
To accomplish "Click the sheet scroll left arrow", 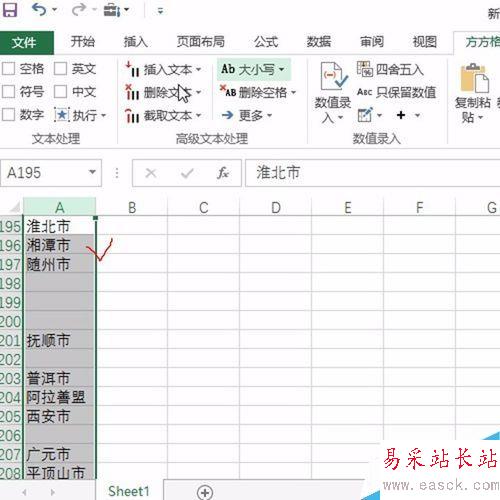I will (24, 492).
